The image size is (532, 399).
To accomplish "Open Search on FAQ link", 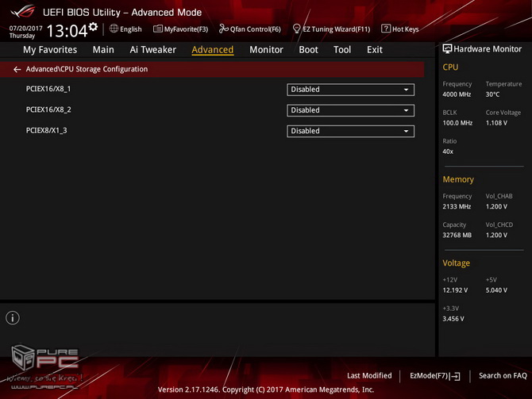I will click(x=503, y=376).
